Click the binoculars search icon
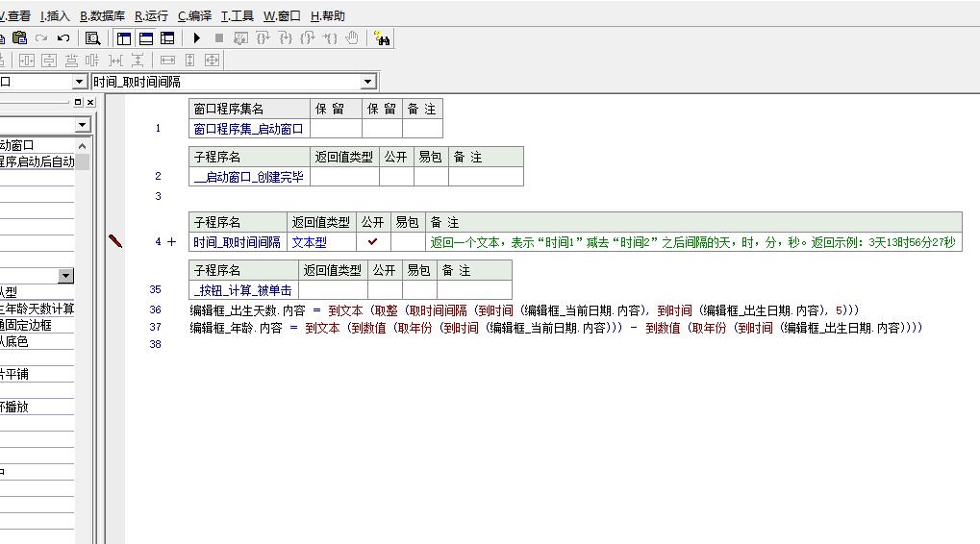The height and width of the screenshot is (544, 980). (x=382, y=38)
